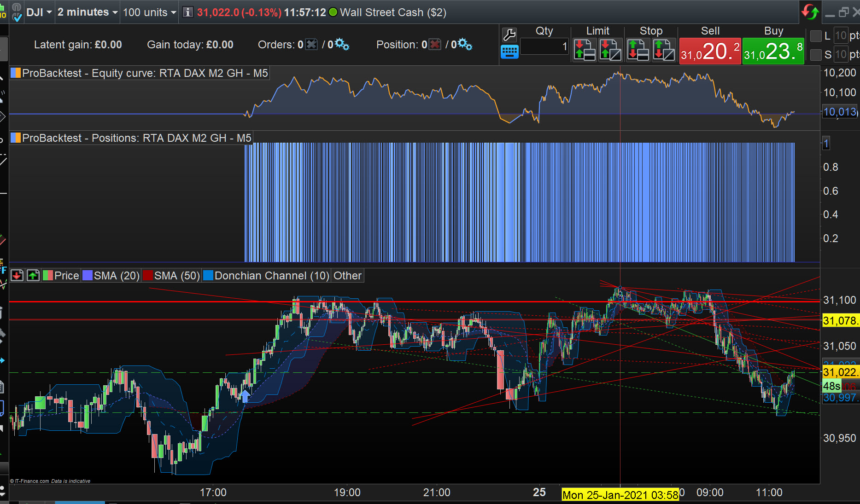Open the 2 minutes timeframe dropdown

click(x=88, y=12)
